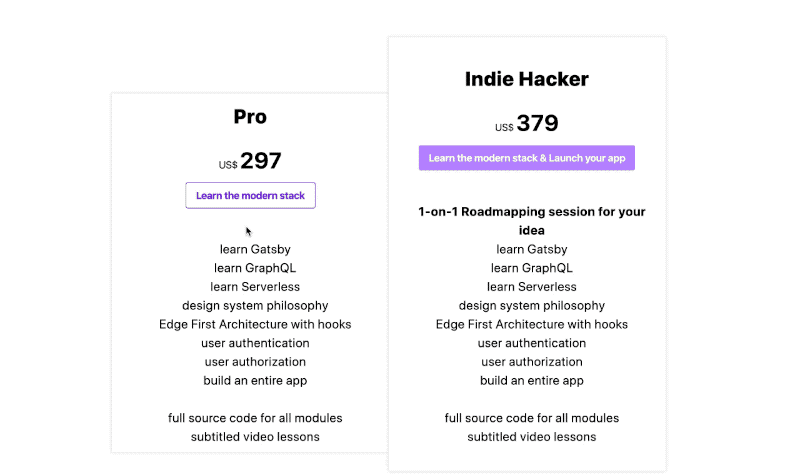This screenshot has width=800, height=475.
Task: Click "design system philosophy" in the Pro card
Action: coord(255,305)
